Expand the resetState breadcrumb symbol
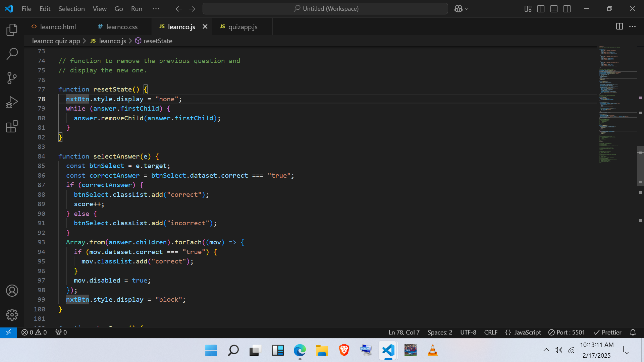The width and height of the screenshot is (644, 362). point(154,41)
